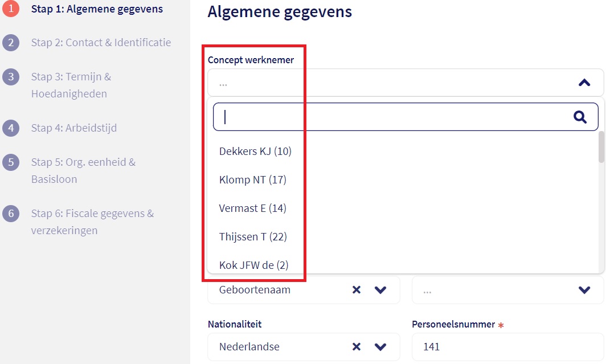Viewport: 606px width, 364px height.
Task: Click the Personeelsnummer input field
Action: pyautogui.click(x=507, y=347)
